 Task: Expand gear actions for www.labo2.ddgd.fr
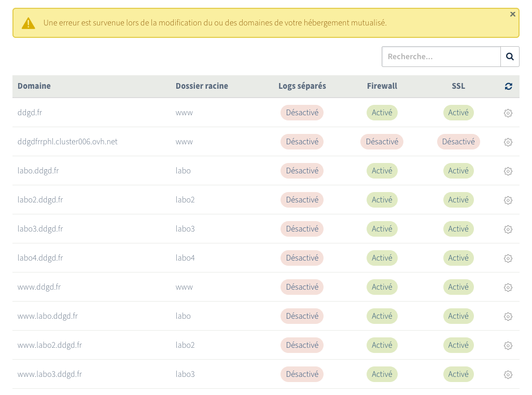pos(508,346)
